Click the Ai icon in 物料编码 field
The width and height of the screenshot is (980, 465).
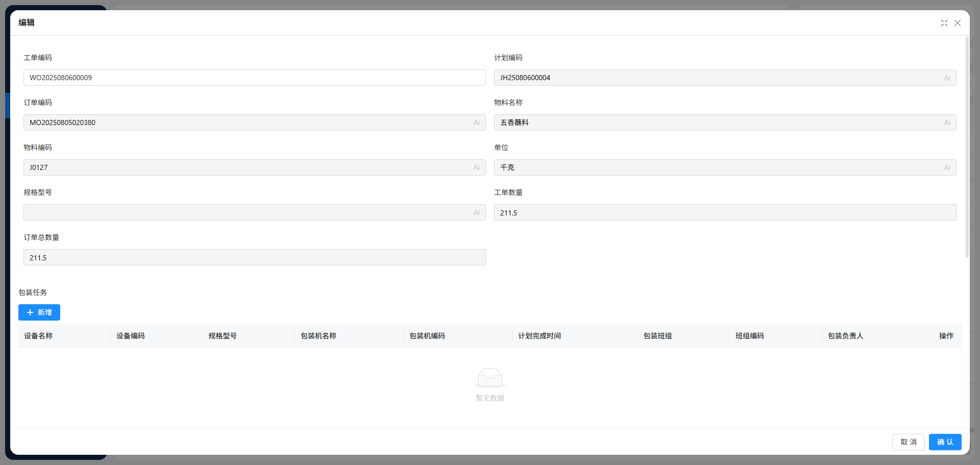476,167
